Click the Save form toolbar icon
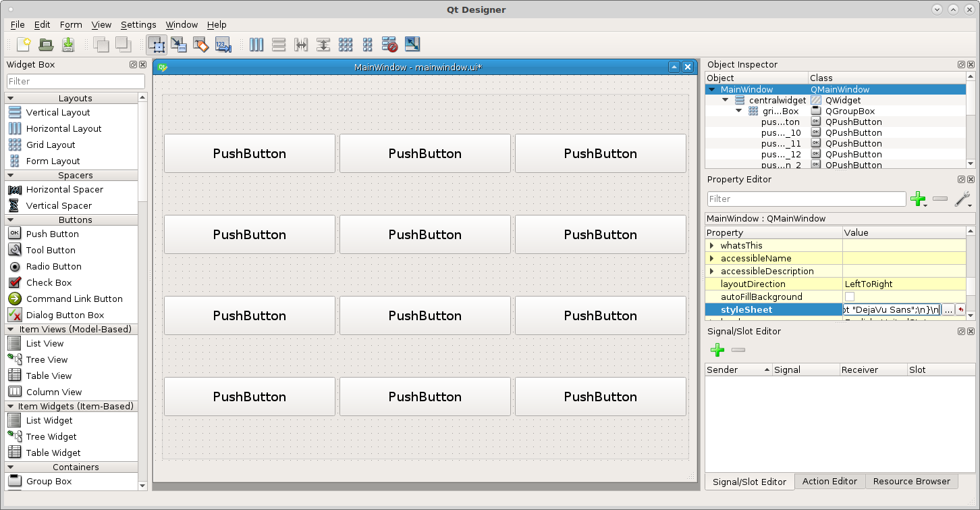Viewport: 980px width, 510px height. 68,45
